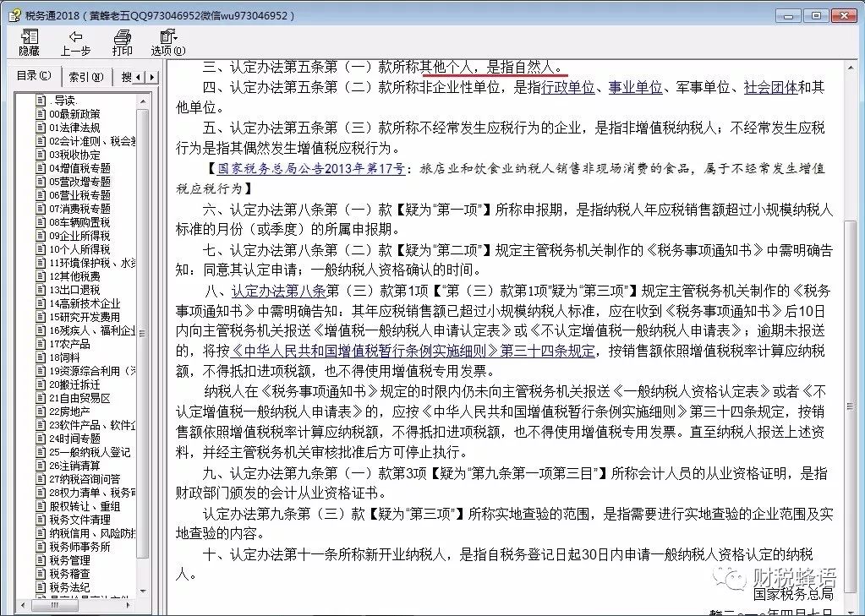
Task: Select the 17农产品 entry
Action: click(69, 344)
